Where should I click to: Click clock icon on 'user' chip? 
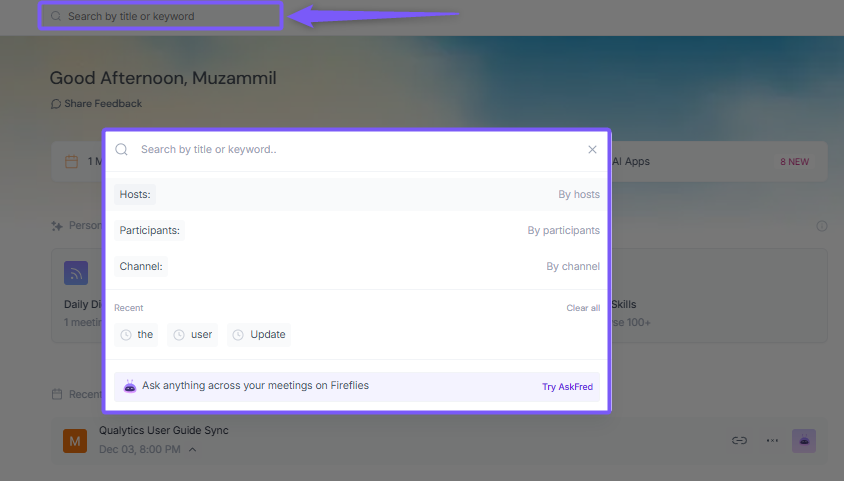(x=179, y=335)
